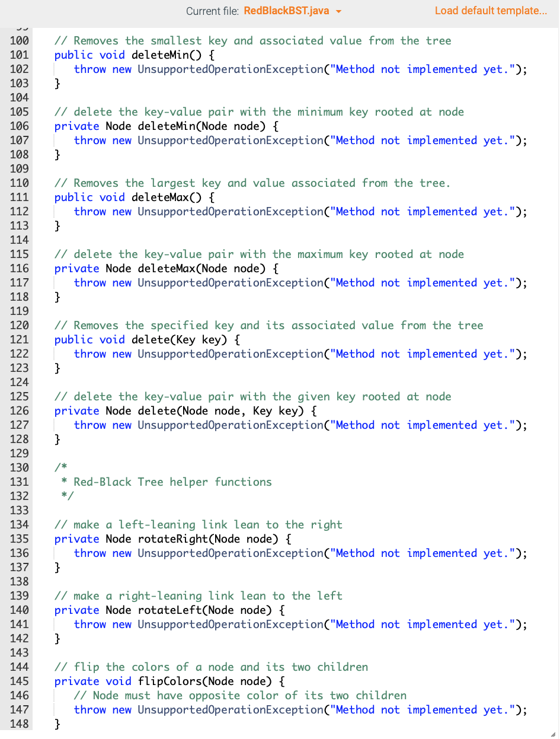This screenshot has width=560, height=739.
Task: Click line 122 throw statement
Action: [301, 354]
